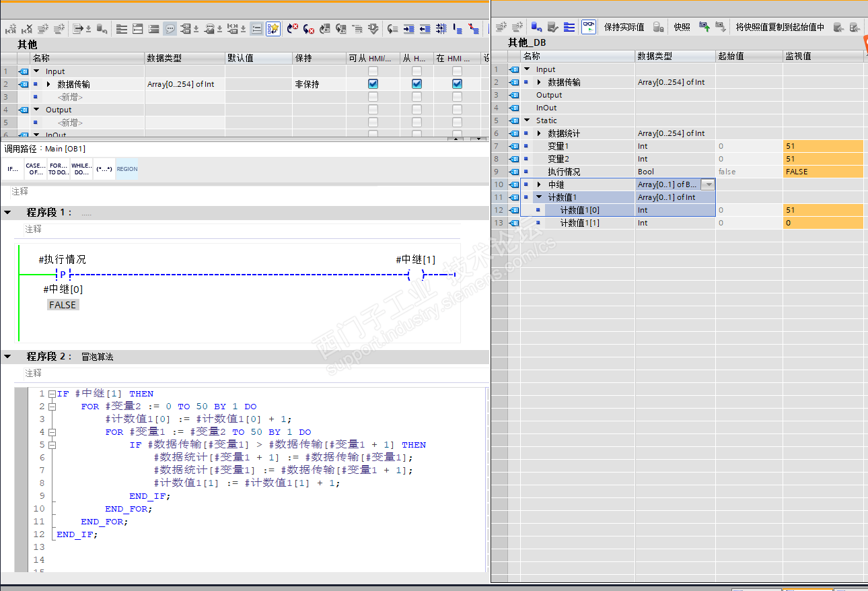
Task: Click the monitor all glasses icon in DB toolbar
Action: point(589,27)
